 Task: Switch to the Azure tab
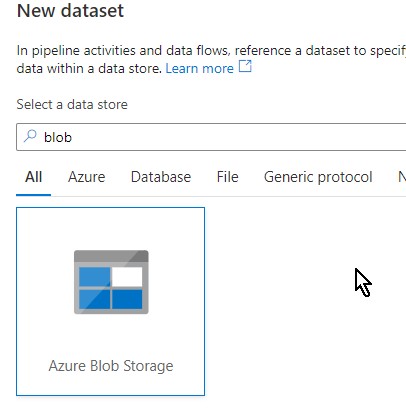pyautogui.click(x=87, y=177)
